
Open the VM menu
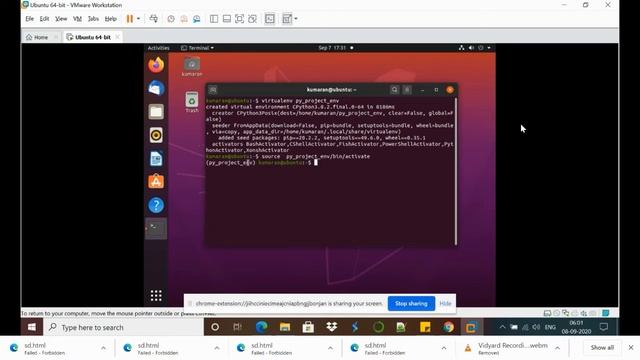tap(77, 19)
